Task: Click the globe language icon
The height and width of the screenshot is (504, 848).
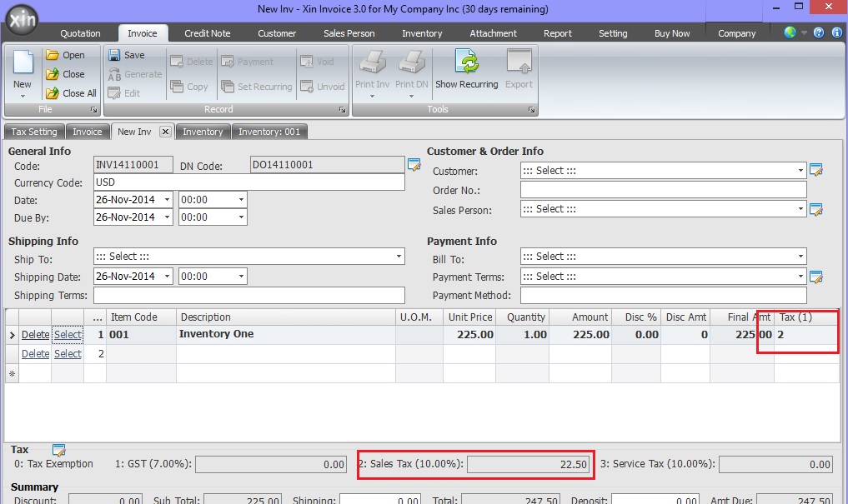Action: 790,32
